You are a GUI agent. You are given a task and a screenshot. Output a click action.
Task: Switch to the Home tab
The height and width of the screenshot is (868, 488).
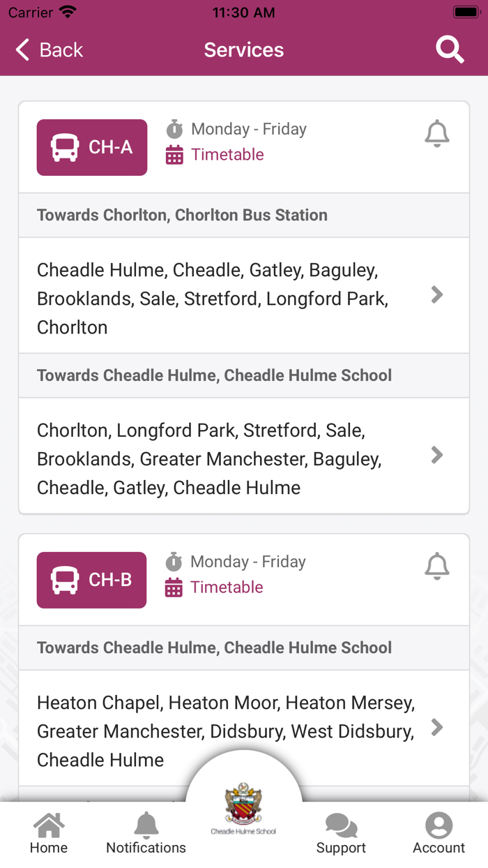49,834
